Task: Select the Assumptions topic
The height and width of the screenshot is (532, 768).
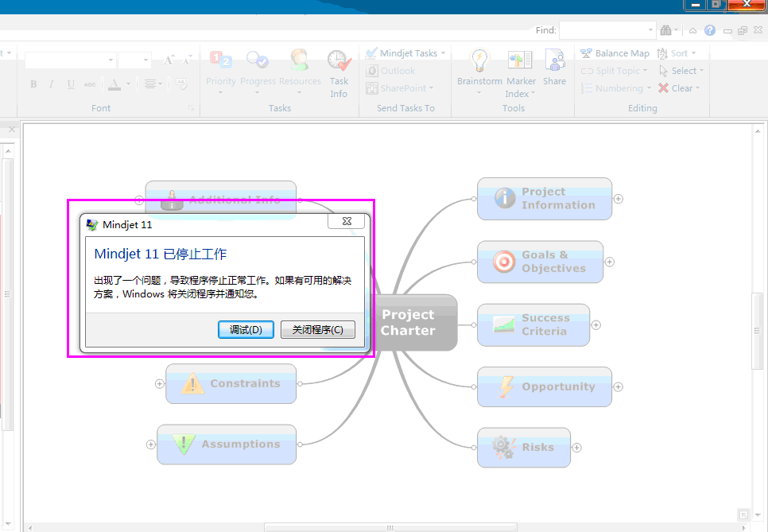Action: click(x=227, y=445)
